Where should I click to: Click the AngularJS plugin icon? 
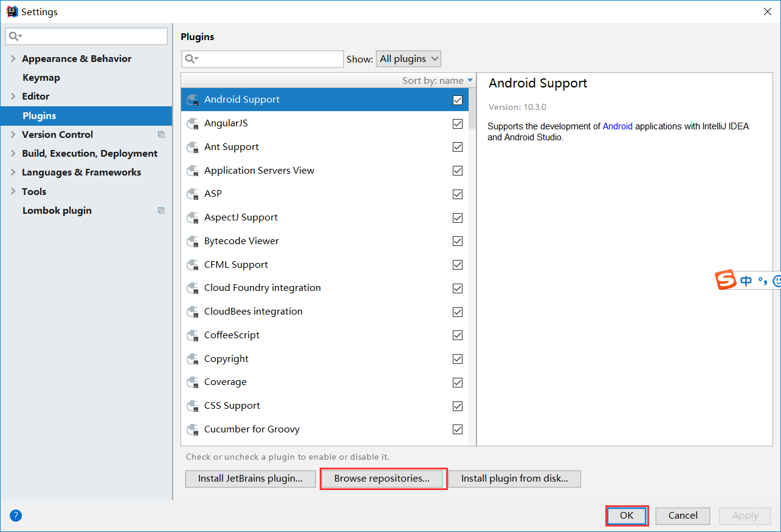click(x=193, y=124)
